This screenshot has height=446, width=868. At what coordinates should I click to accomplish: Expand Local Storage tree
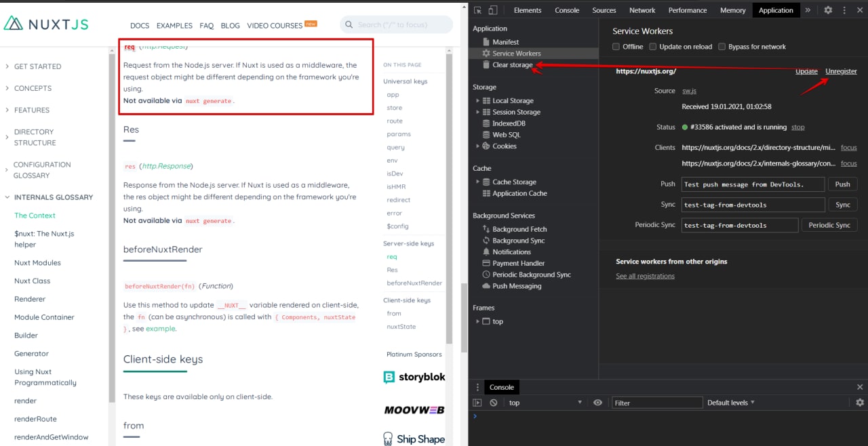(477, 100)
